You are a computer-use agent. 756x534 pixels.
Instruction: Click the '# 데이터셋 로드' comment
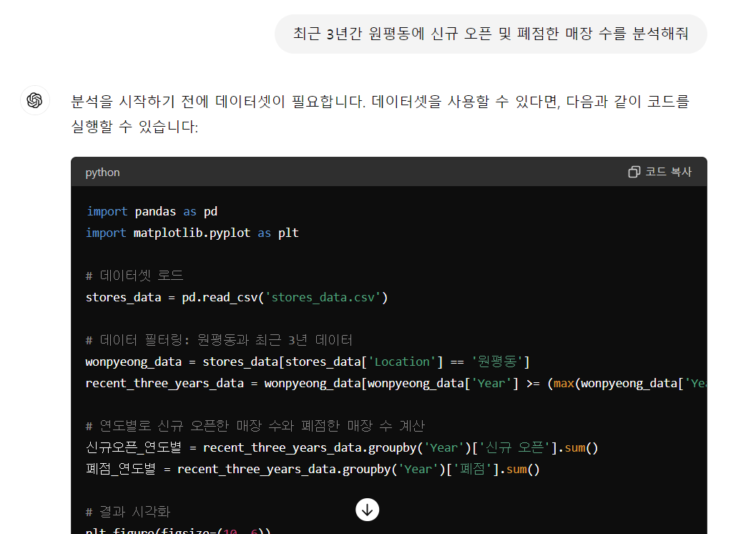point(134,276)
